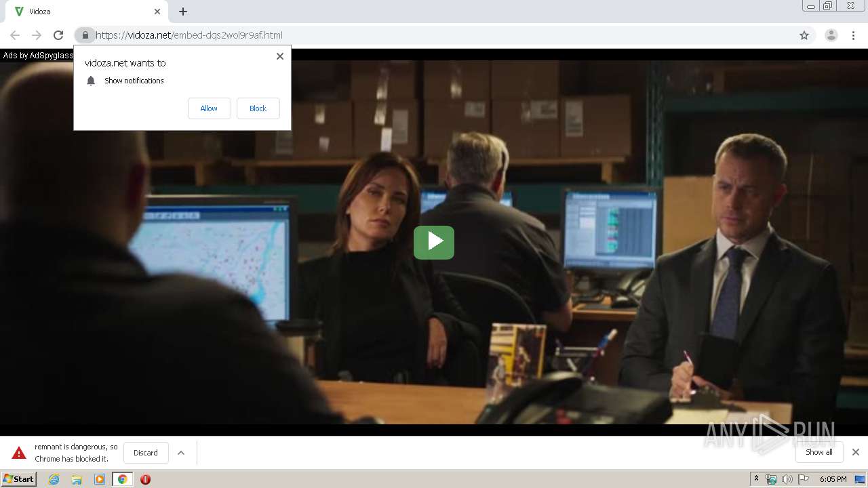Viewport: 868px width, 488px height.
Task: Click the Ads by AdSpyglass label
Action: [x=38, y=56]
